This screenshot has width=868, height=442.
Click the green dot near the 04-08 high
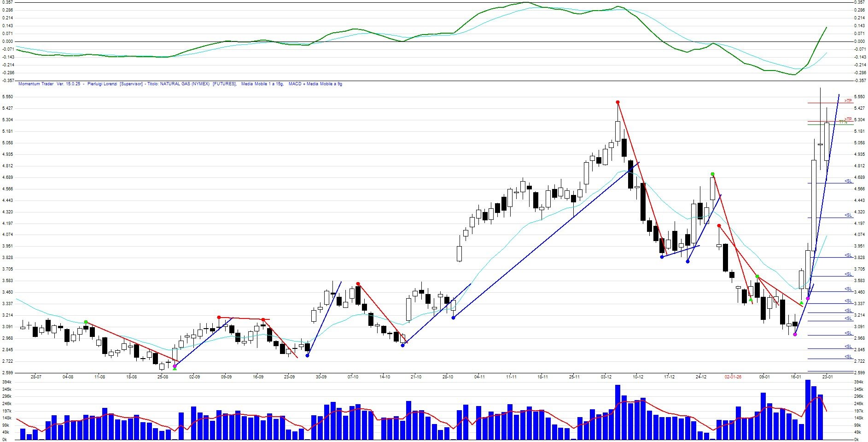point(86,322)
